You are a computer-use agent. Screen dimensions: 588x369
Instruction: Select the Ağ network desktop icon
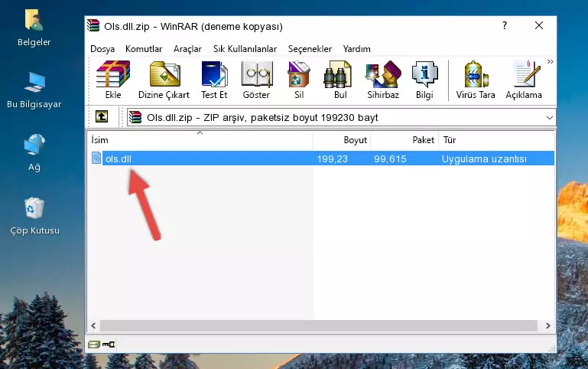click(34, 153)
